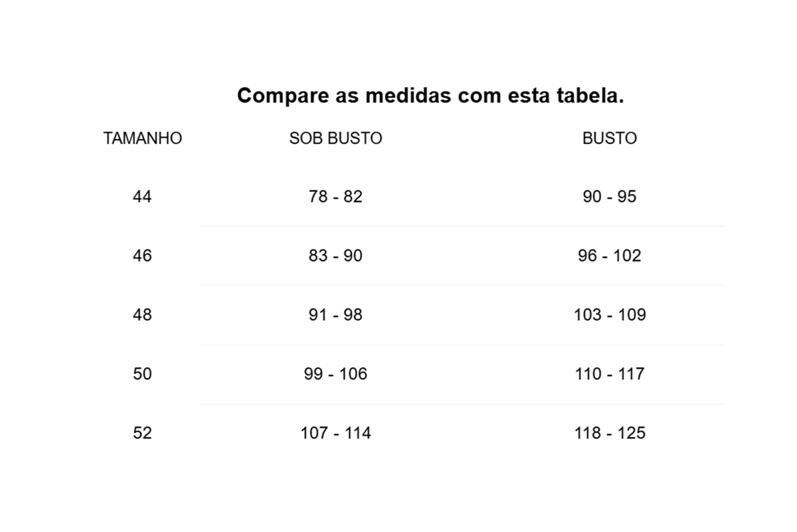Select the BUSTO column header

609,138
